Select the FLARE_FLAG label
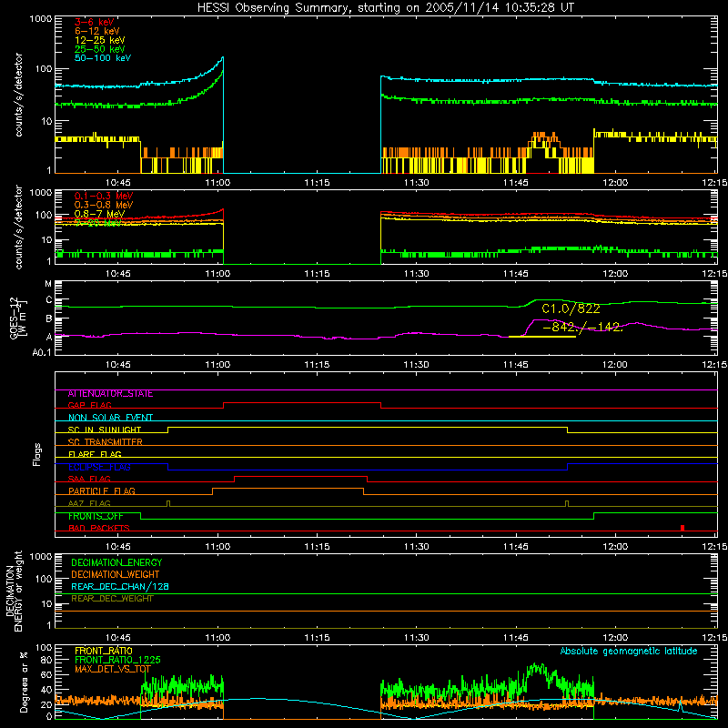 click(95, 454)
